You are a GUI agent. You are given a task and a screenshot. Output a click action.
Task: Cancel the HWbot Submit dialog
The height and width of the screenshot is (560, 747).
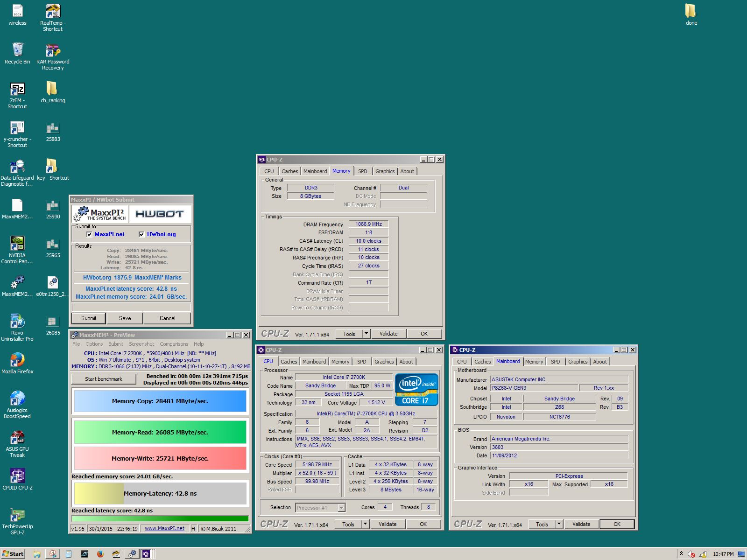click(x=167, y=318)
